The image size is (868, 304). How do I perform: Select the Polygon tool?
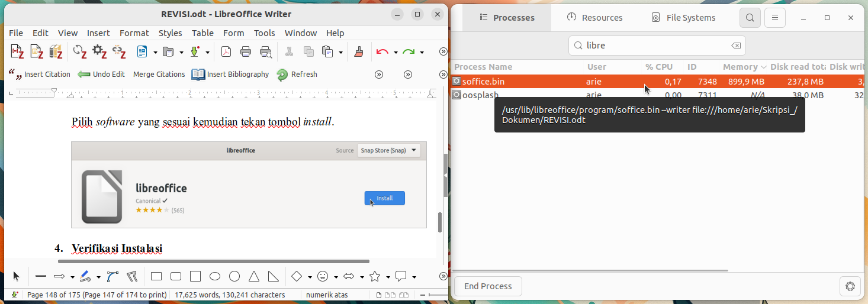click(x=132, y=276)
